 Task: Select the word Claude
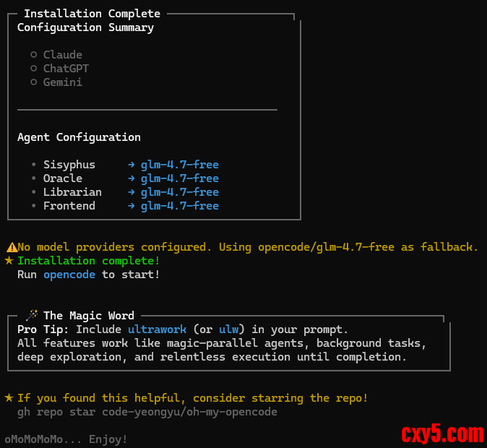(x=63, y=55)
